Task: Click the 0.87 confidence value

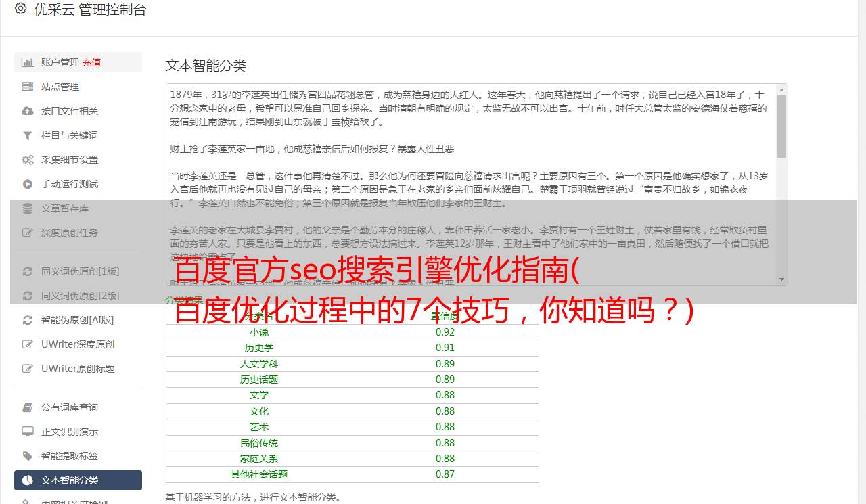Action: point(445,474)
